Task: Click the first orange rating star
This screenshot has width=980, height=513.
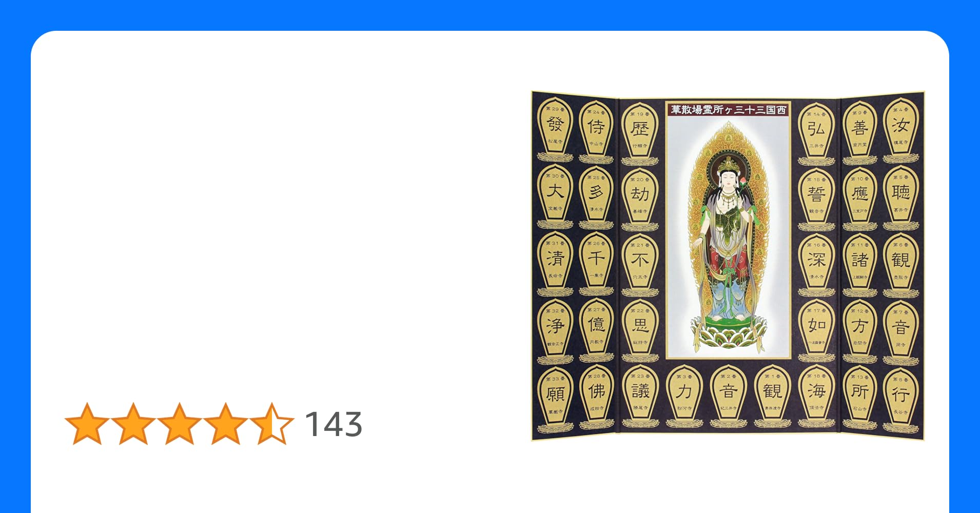Action: click(87, 424)
